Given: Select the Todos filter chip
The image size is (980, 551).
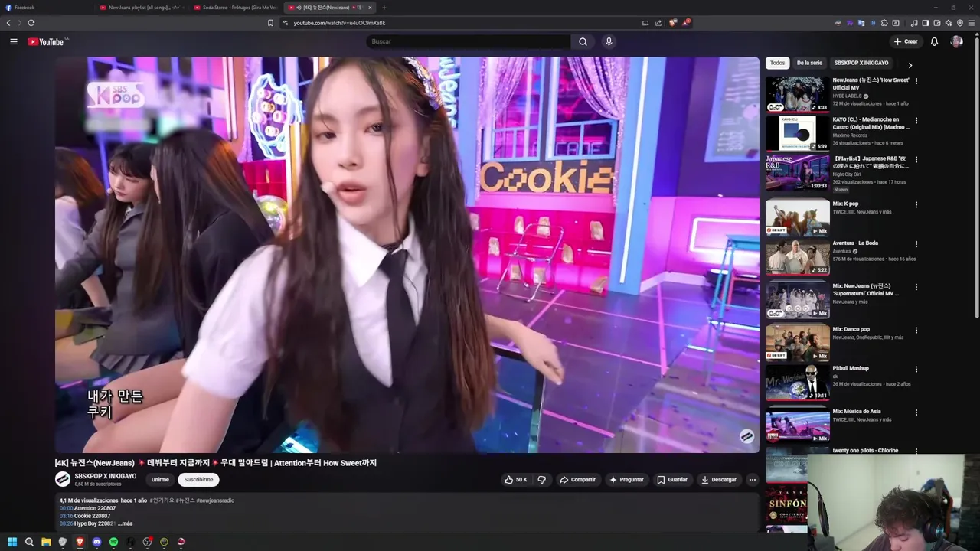Looking at the screenshot, I should coord(777,63).
